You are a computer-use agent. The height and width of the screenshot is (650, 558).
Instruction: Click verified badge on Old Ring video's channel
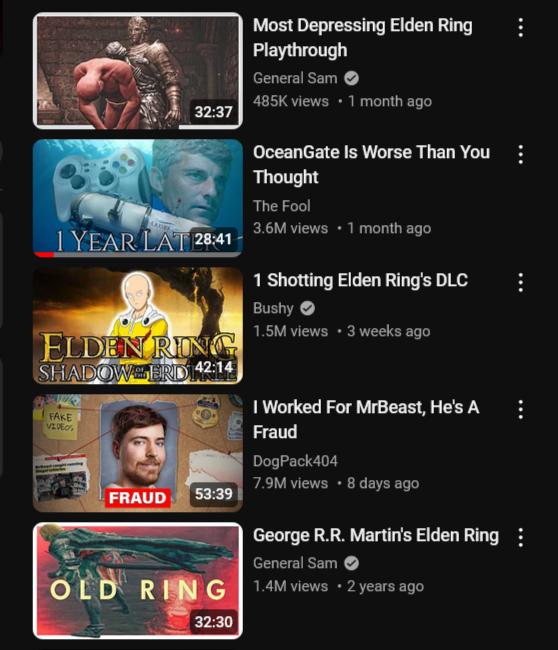click(x=351, y=563)
